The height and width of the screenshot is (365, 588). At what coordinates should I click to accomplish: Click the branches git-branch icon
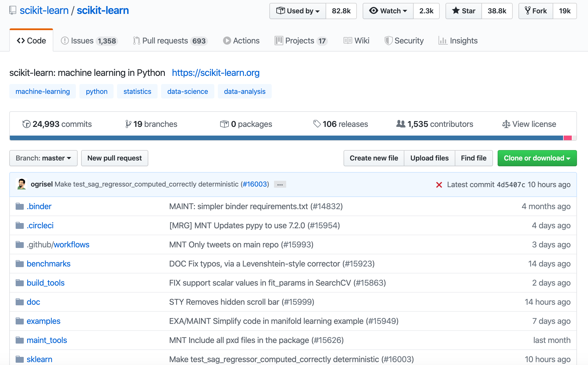[128, 124]
